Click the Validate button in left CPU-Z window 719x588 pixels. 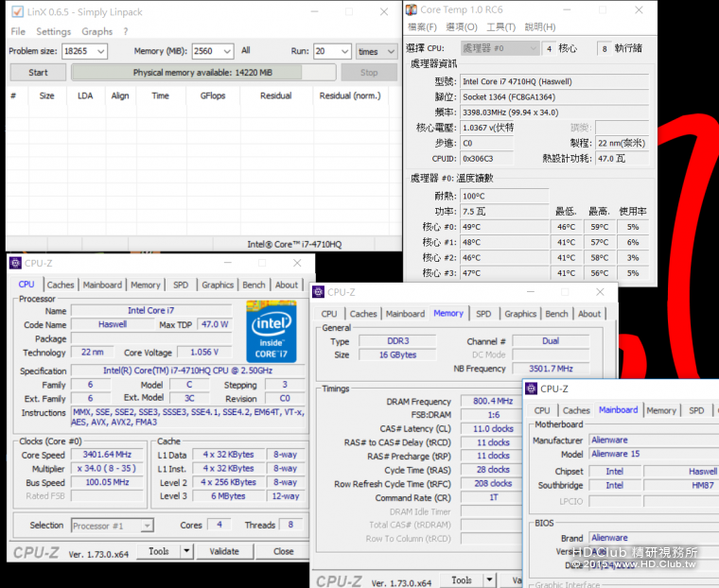[224, 551]
